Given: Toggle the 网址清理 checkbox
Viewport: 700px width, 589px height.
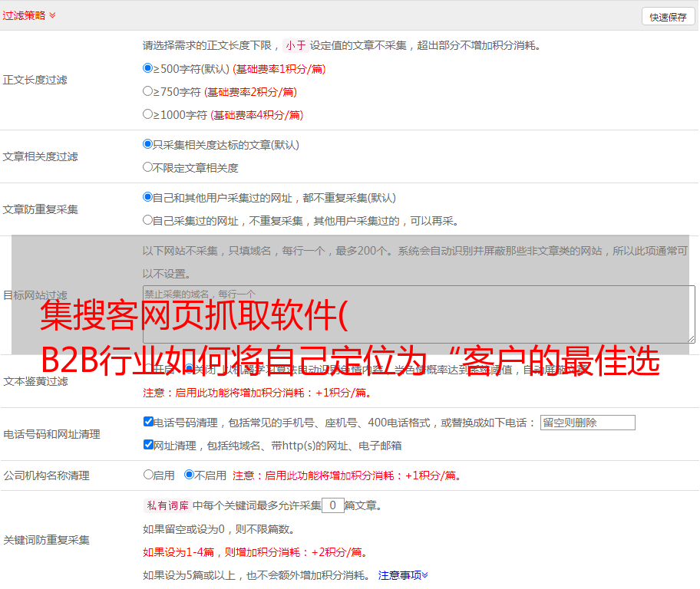Looking at the screenshot, I should [148, 445].
